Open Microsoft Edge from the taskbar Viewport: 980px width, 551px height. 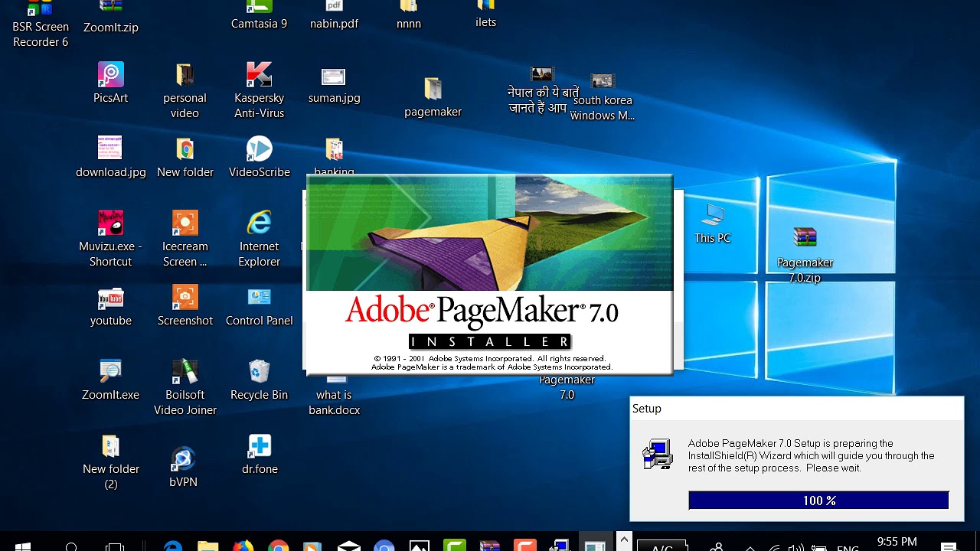click(173, 546)
